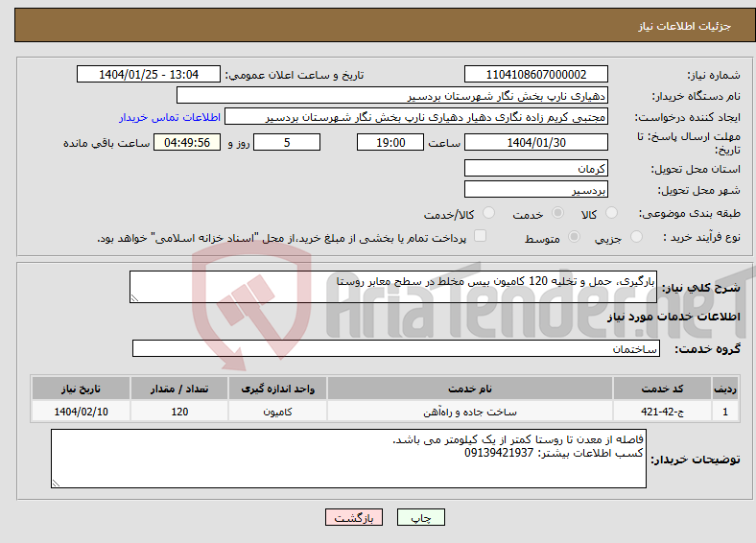Click the شماره نیاز label
Viewport: 756px width, 543px height.
point(714,75)
